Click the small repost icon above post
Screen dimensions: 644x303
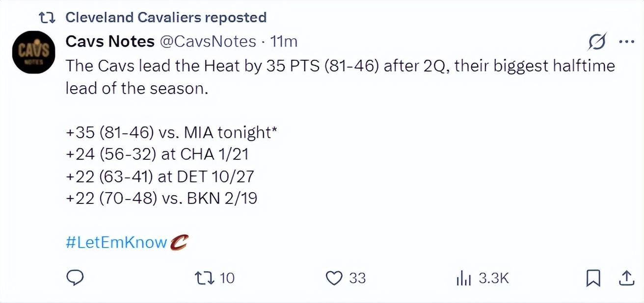click(47, 18)
